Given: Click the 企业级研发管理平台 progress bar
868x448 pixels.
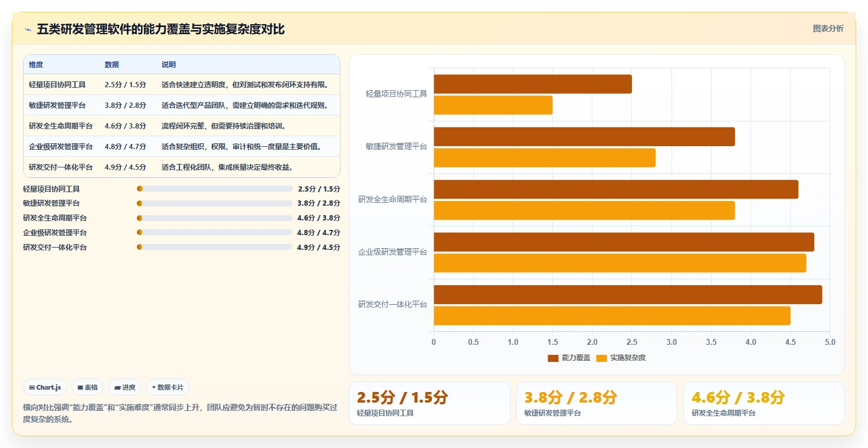Looking at the screenshot, I should [x=215, y=233].
